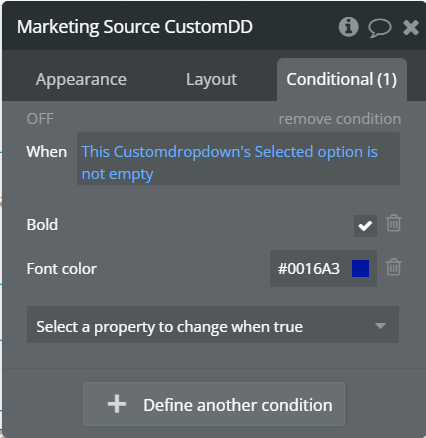Open the comments speech bubble icon

coord(380,28)
